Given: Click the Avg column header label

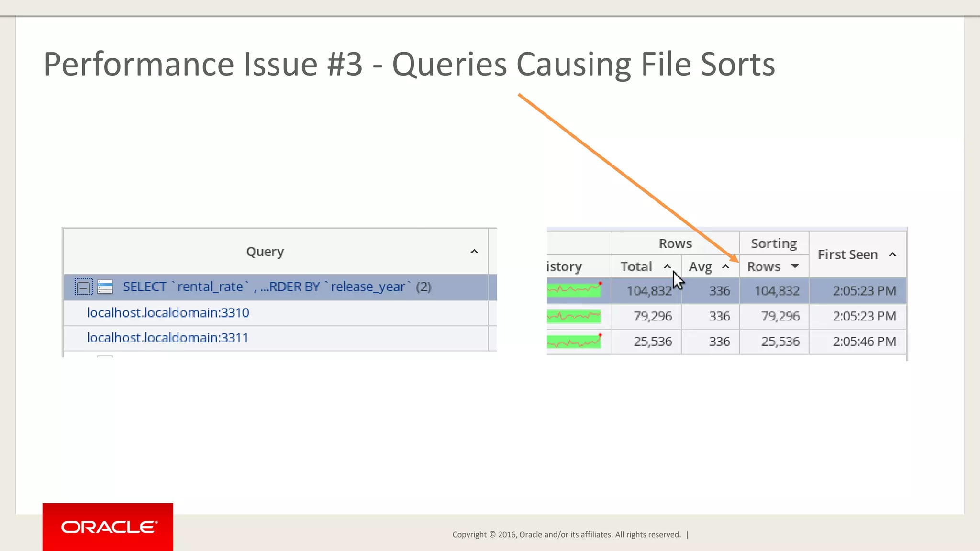Looking at the screenshot, I should [701, 267].
